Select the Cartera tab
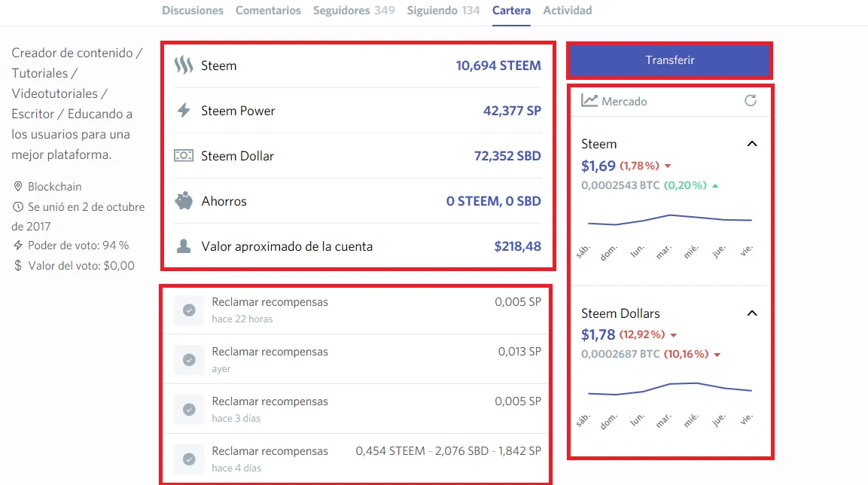The image size is (868, 485). [x=511, y=11]
